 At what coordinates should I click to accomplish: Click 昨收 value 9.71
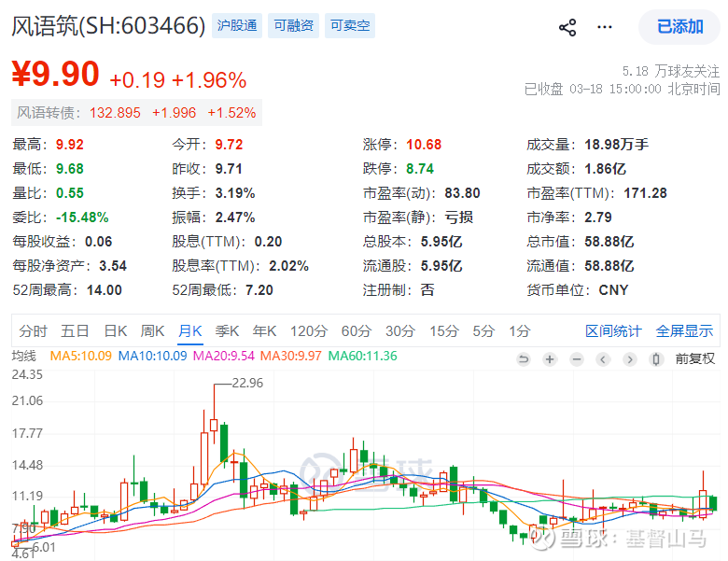pyautogui.click(x=229, y=169)
